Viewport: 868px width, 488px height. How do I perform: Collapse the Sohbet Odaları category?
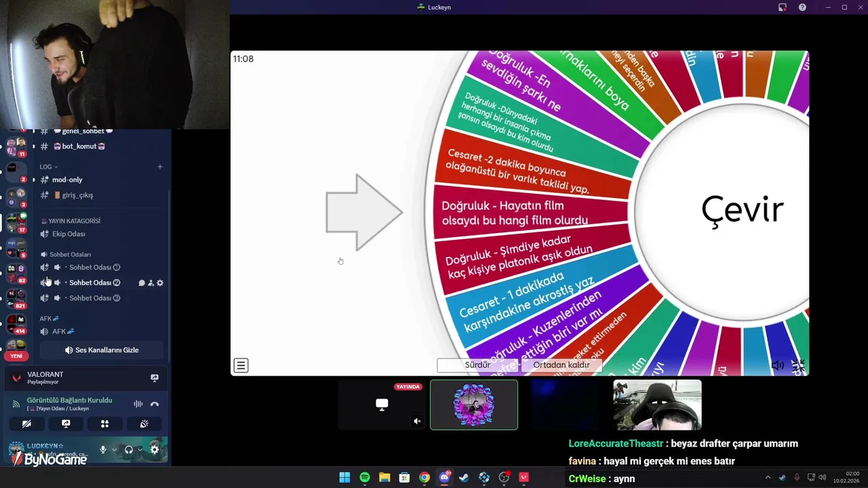click(x=66, y=255)
